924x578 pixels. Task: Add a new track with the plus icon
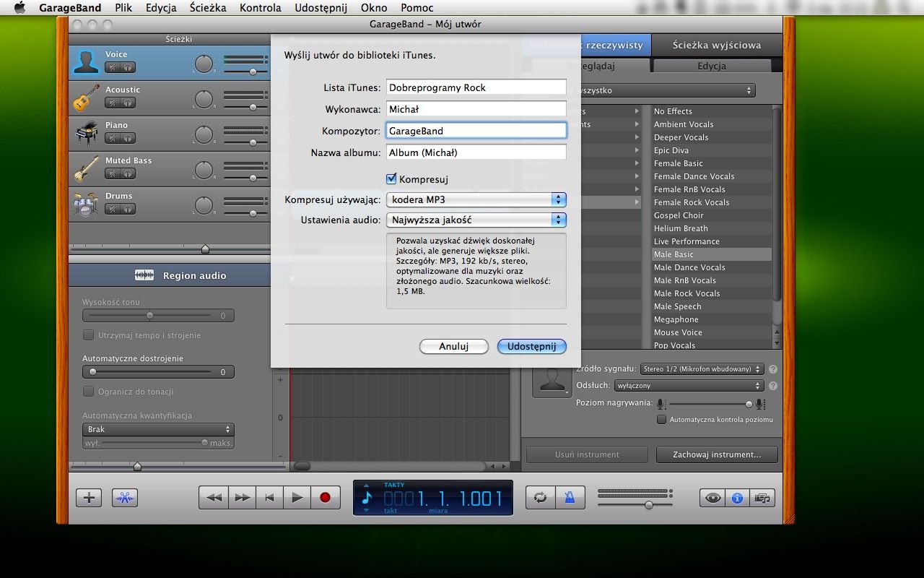click(88, 497)
